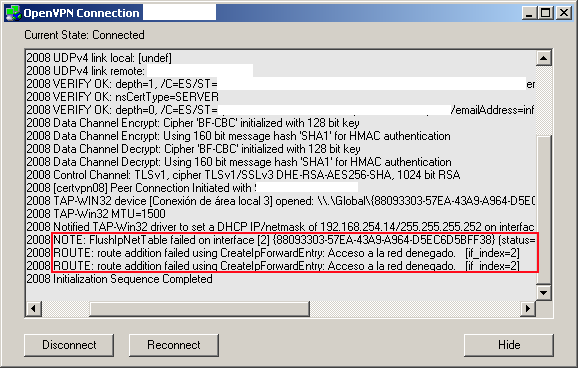
Task: Click the horizontal scrollbar thumb
Action: pyautogui.click(x=199, y=309)
